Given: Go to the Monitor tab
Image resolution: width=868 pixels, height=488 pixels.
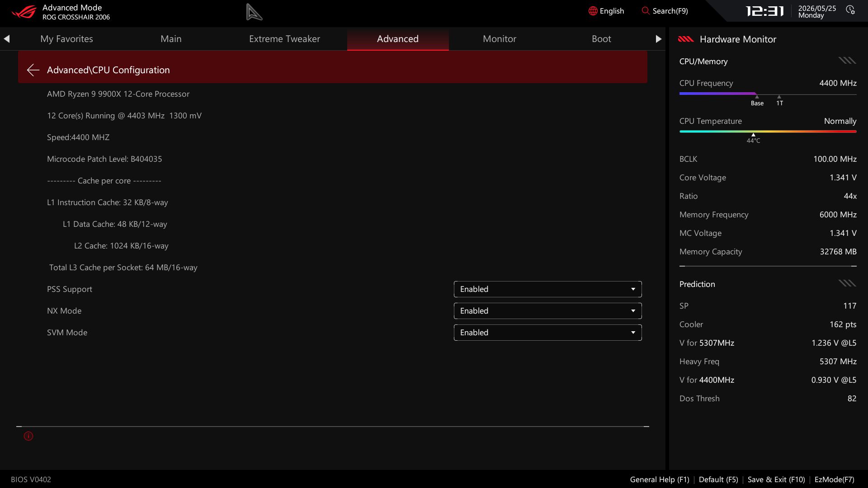Looking at the screenshot, I should (x=500, y=39).
